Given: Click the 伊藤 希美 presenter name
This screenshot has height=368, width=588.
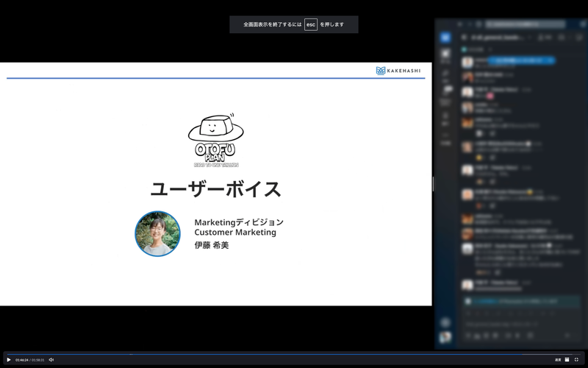Looking at the screenshot, I should (212, 245).
